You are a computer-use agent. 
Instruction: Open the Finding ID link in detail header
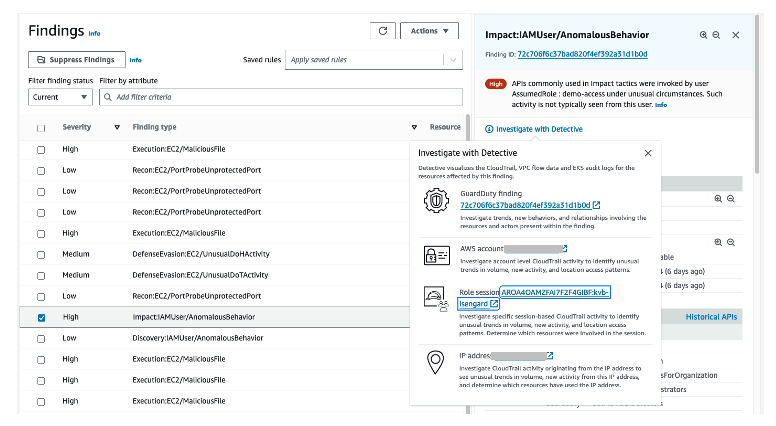[x=582, y=54]
